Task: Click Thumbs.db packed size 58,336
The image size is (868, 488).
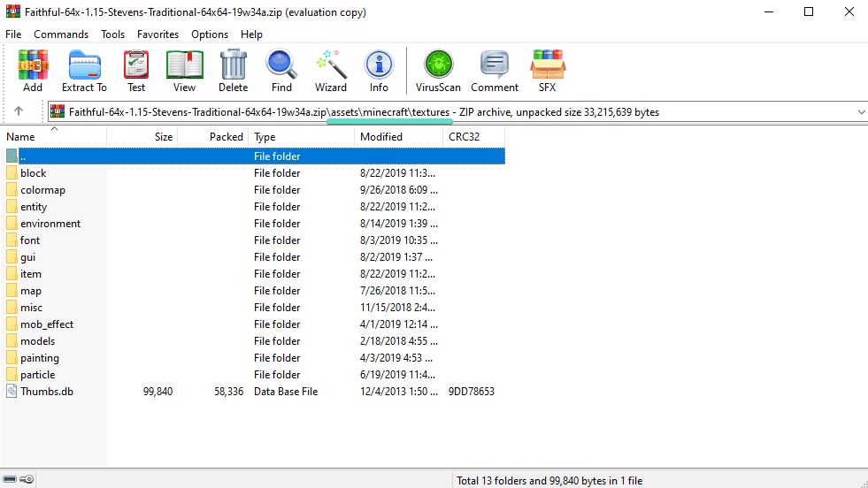Action: tap(228, 391)
